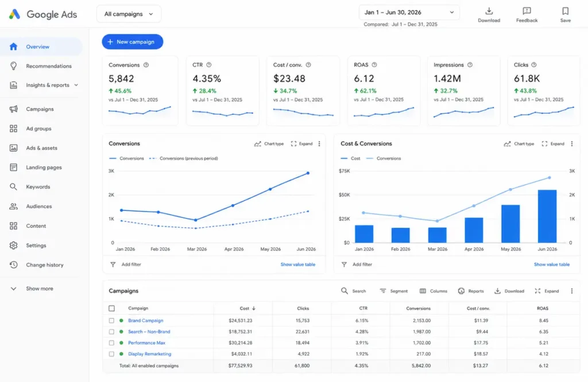Open Recommendations in the sidebar
588x382 pixels.
pyautogui.click(x=41, y=66)
